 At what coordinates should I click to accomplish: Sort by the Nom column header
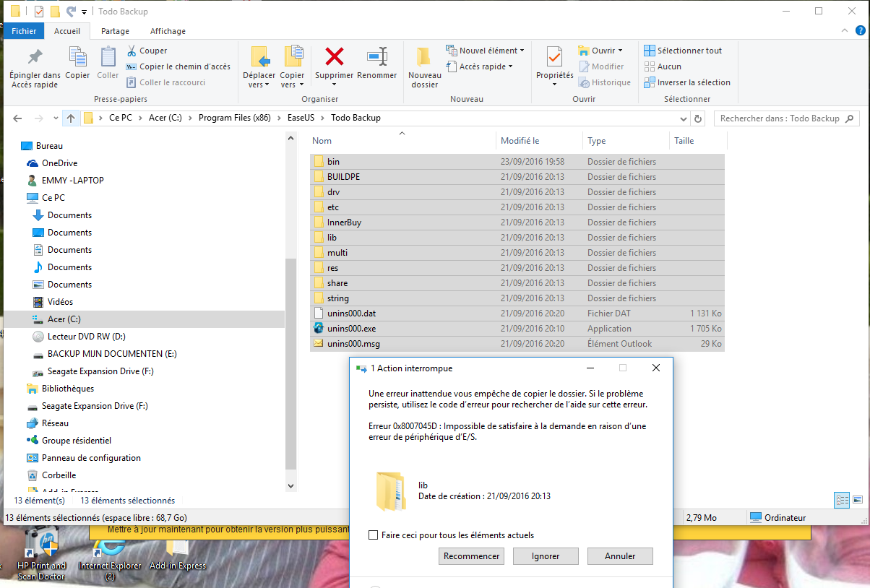coord(403,141)
